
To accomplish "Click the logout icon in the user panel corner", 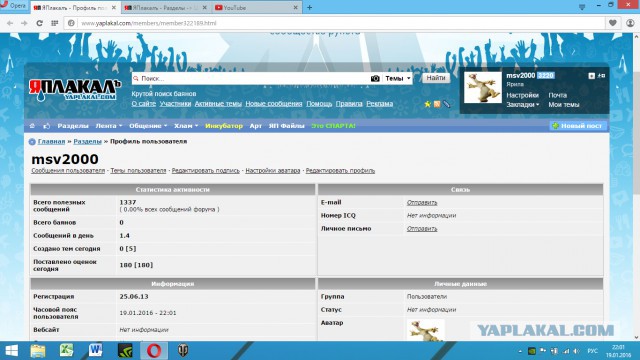I will pyautogui.click(x=601, y=76).
